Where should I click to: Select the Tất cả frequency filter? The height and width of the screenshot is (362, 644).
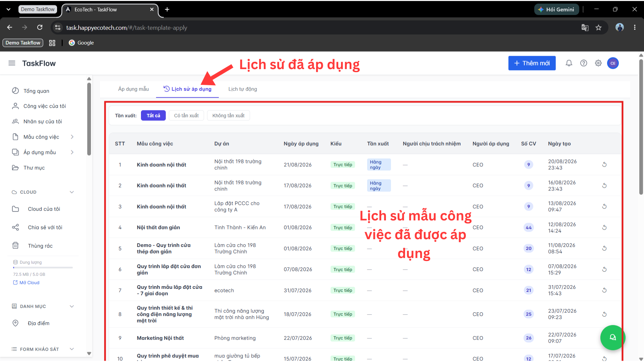point(153,115)
